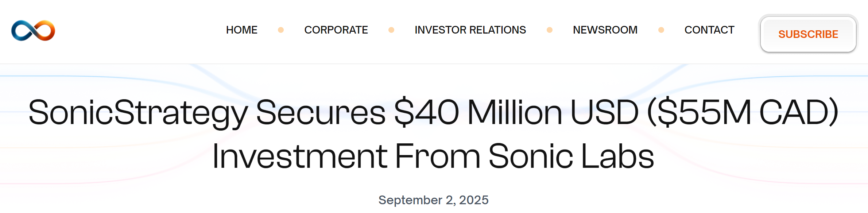Click the Sonic Labs text in headline

click(571, 156)
